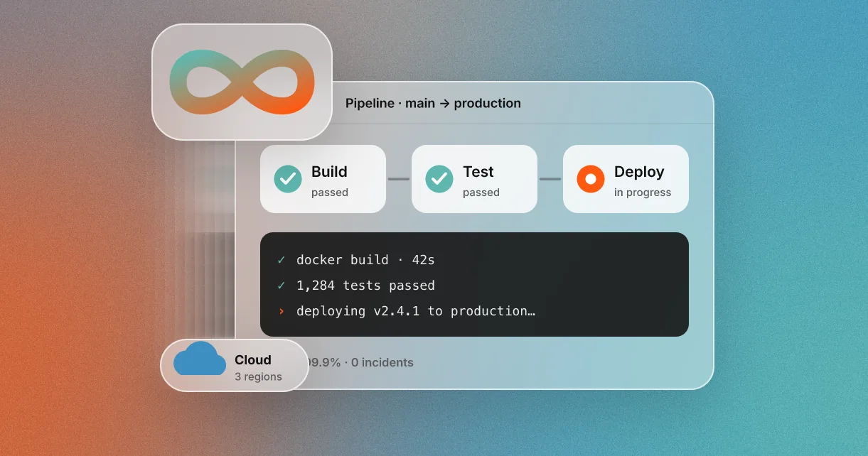Screen dimensions: 868x456
Task: Click the '0 incidents' status text
Action: (x=382, y=362)
